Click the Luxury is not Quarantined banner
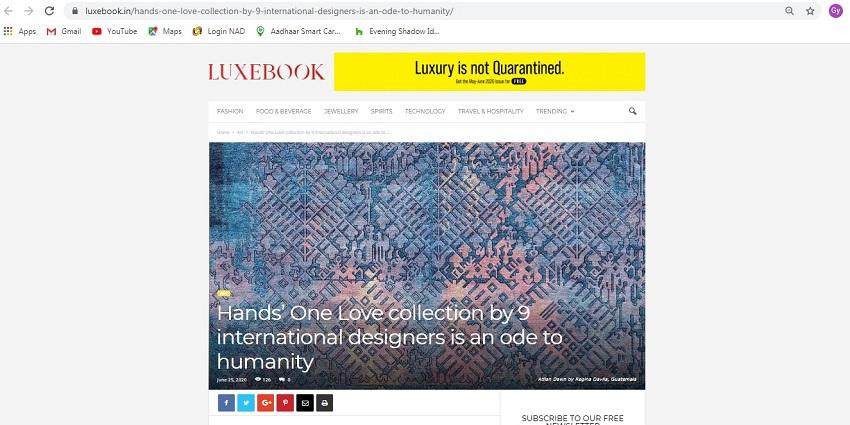 [x=490, y=72]
